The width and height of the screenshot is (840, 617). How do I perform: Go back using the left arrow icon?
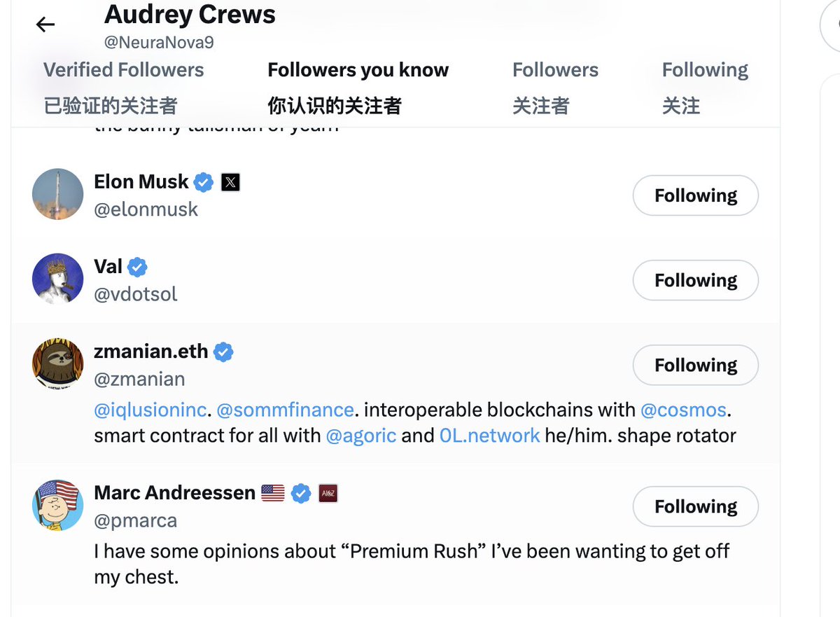pyautogui.click(x=45, y=25)
